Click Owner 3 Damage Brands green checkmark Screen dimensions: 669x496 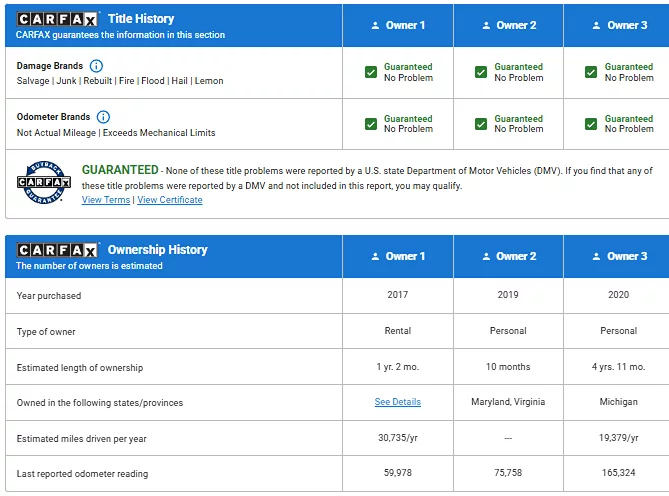point(592,72)
